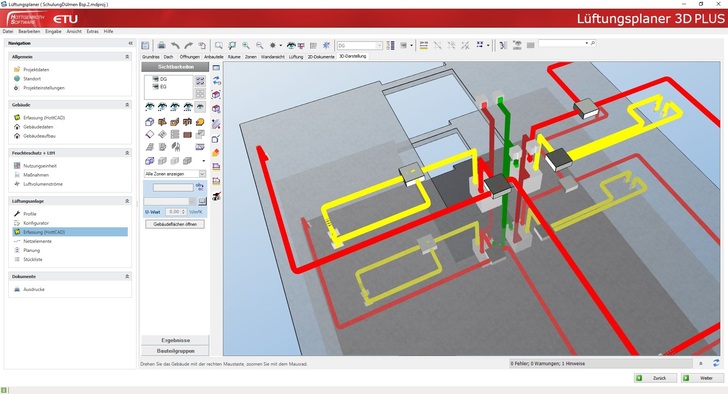This screenshot has width=728, height=394.
Task: Toggle EG floor visibility in list
Action: 156,87
